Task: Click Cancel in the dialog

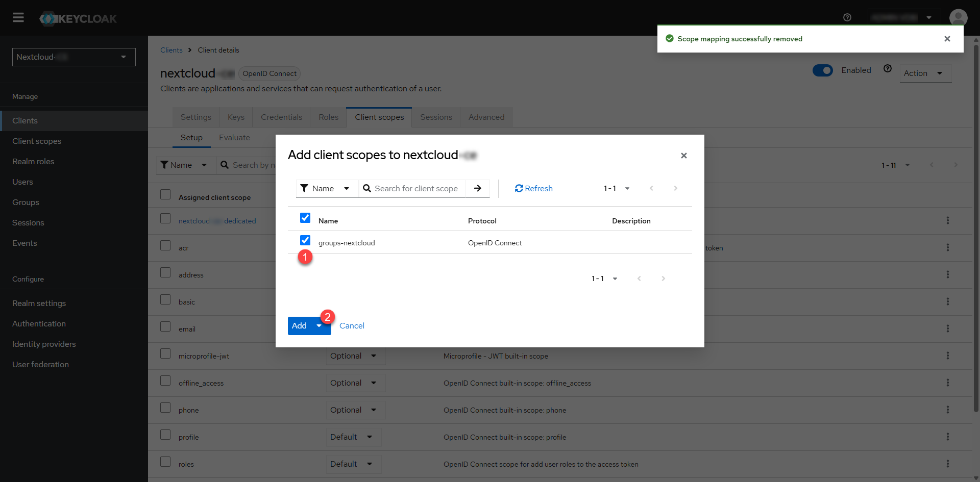Action: [352, 326]
